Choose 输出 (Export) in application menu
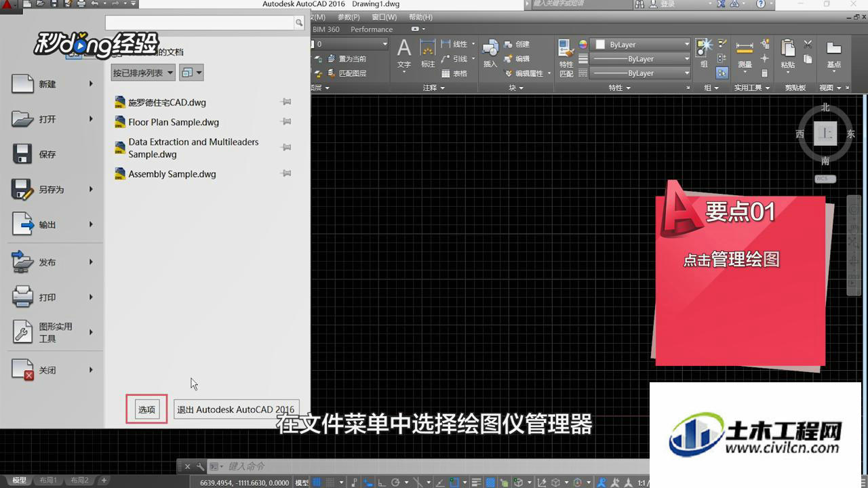Screen dimensions: 868x488 tap(52, 224)
